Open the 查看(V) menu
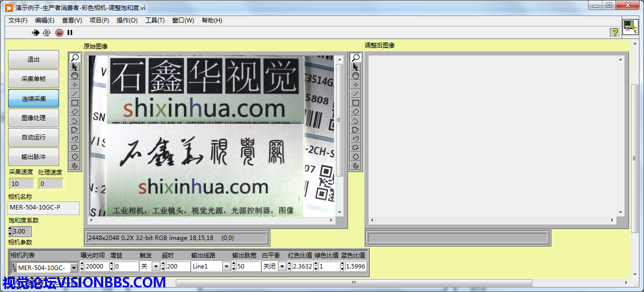The height and width of the screenshot is (292, 644). pyautogui.click(x=72, y=20)
